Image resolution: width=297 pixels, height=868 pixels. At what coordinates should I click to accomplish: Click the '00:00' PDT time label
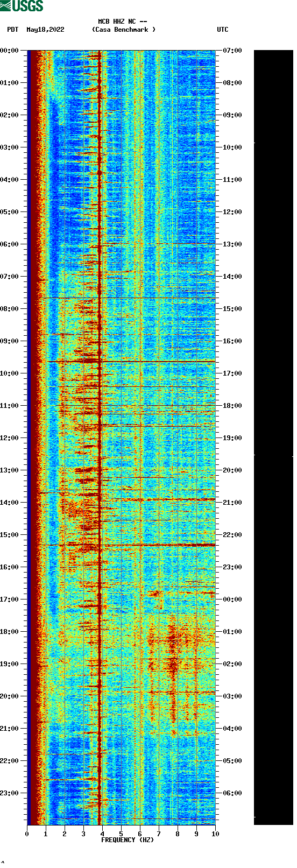pyautogui.click(x=9, y=51)
